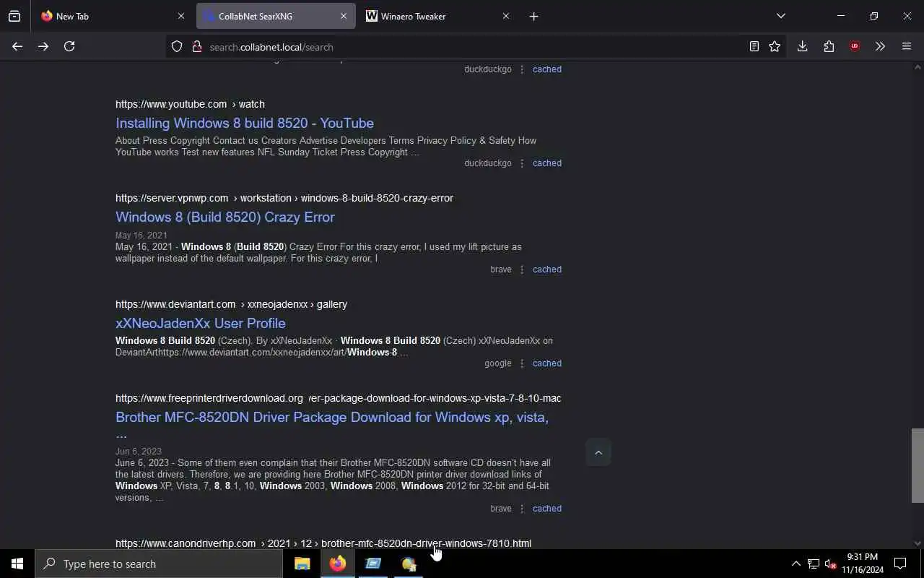Viewport: 924px width, 578px height.
Task: Click the scrollbar down arrow
Action: [918, 543]
